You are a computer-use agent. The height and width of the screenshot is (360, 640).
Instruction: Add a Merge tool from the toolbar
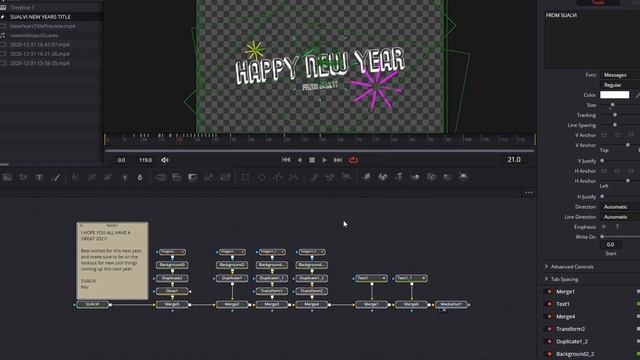click(160, 177)
